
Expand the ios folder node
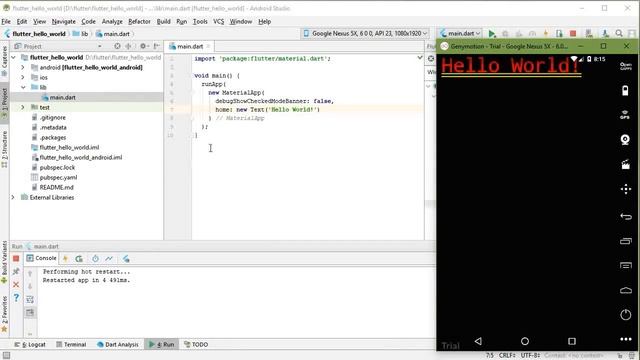(23, 77)
